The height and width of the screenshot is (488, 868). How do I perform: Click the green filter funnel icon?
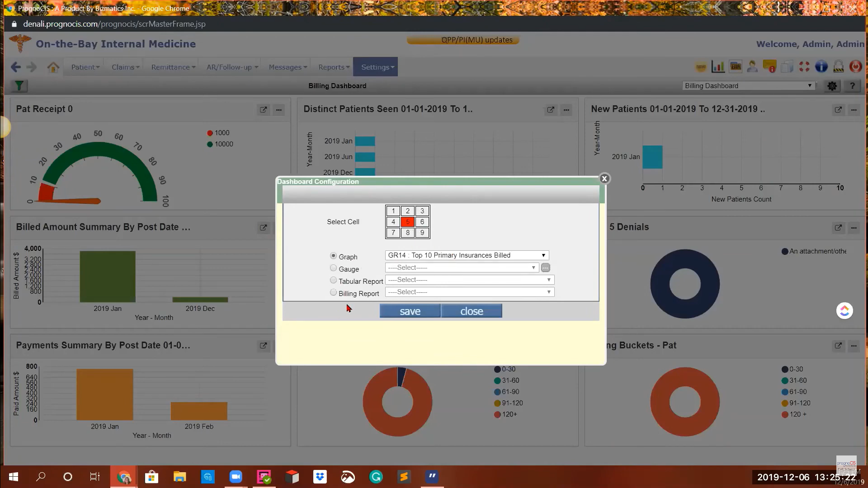click(19, 86)
